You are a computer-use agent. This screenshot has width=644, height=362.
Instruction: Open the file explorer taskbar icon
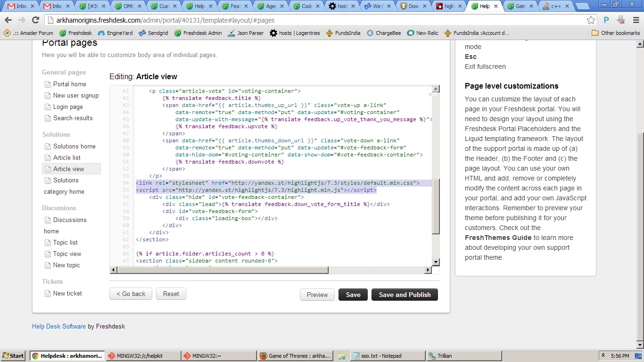(x=342, y=356)
